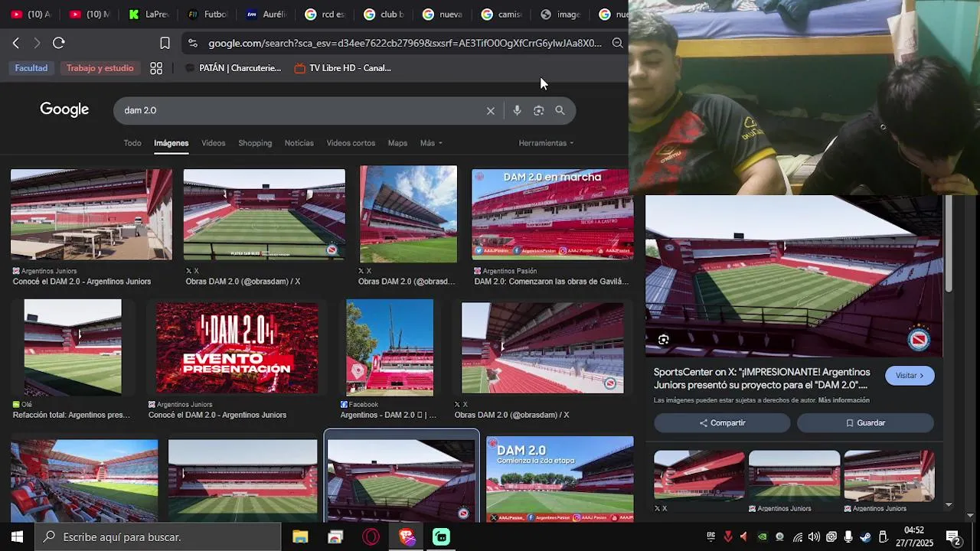Start voice search with microphone icon
This screenshot has width=980, height=551.
click(517, 110)
